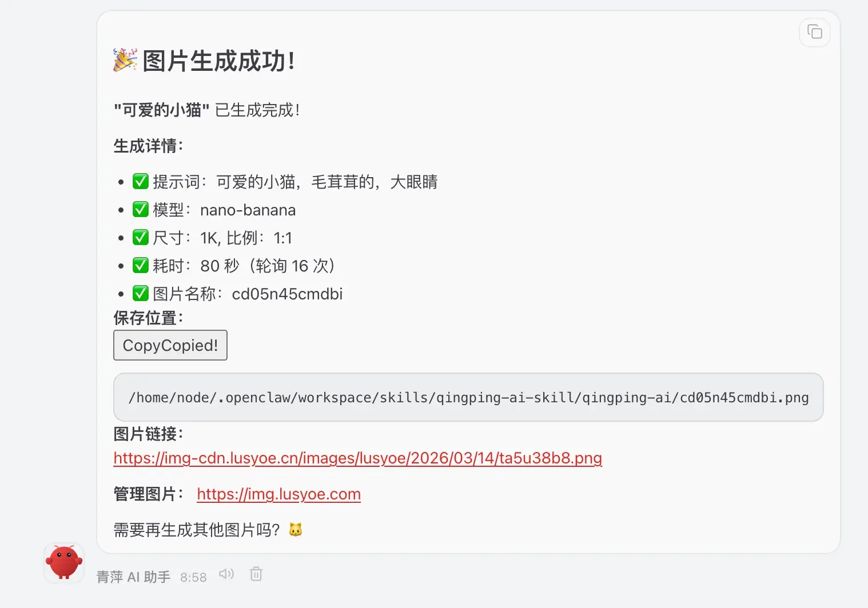
Task: Click the saved file path code block
Action: [x=468, y=398]
